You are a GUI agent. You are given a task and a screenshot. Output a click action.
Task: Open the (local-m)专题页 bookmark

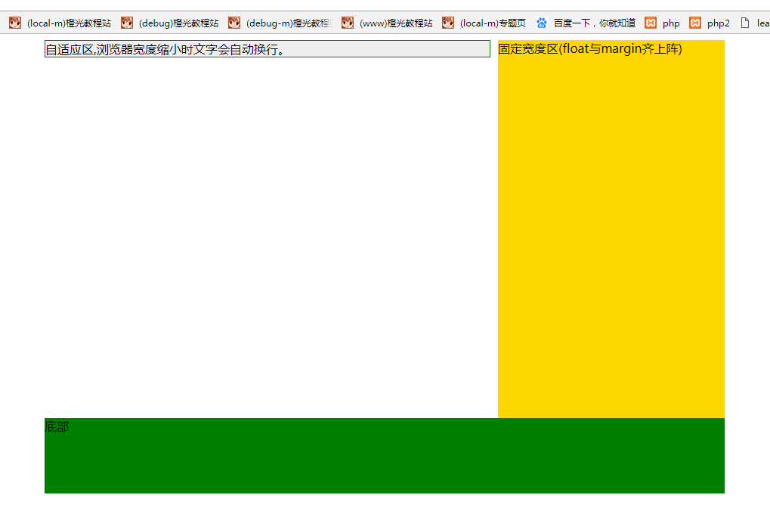(484, 23)
